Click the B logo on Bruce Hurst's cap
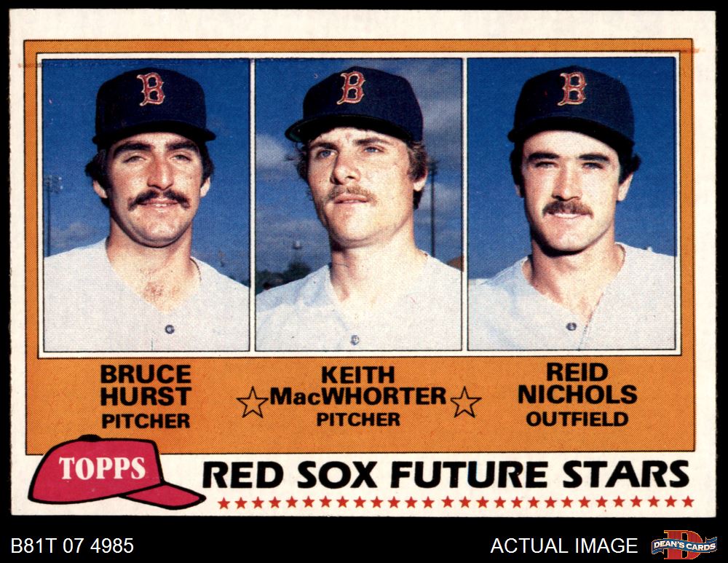 151,88
